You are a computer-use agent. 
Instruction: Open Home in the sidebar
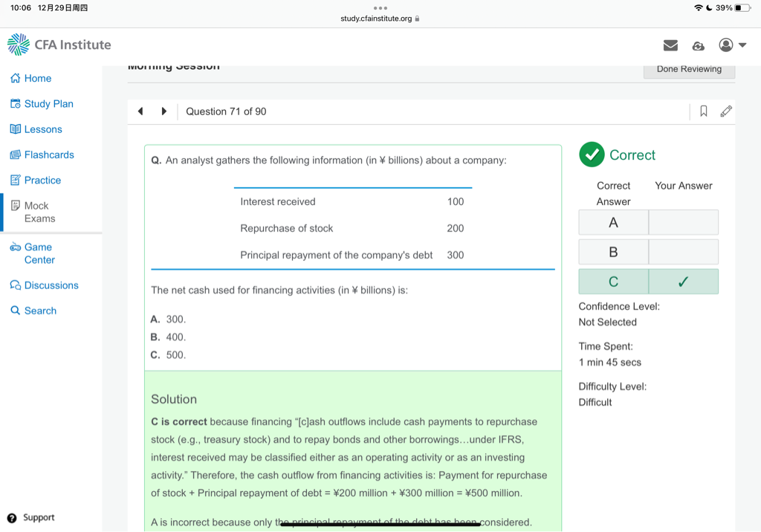point(37,78)
